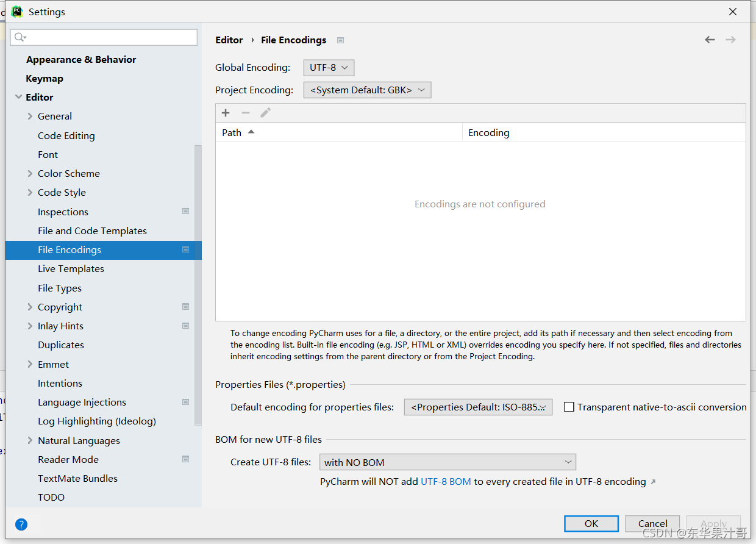Image resolution: width=756 pixels, height=544 pixels.
Task: Open the properties files default encoding dropdown
Action: [479, 407]
